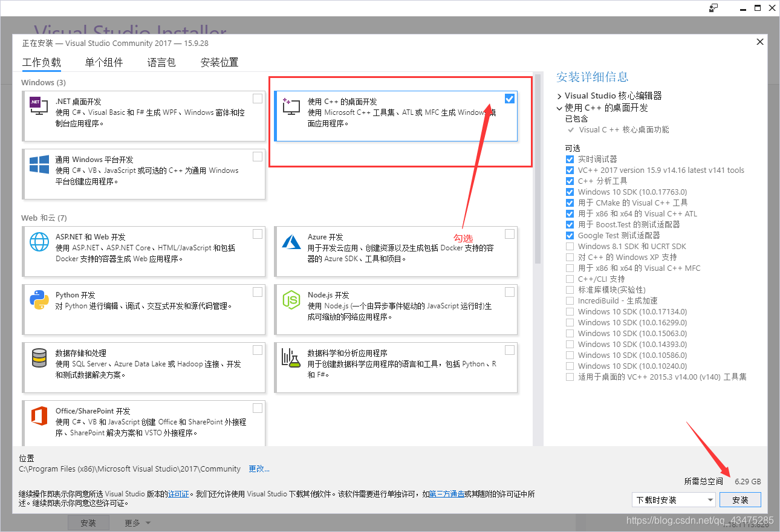Click the Universal Windows Platform logo icon
Viewport: 780px width, 532px height.
[x=39, y=164]
